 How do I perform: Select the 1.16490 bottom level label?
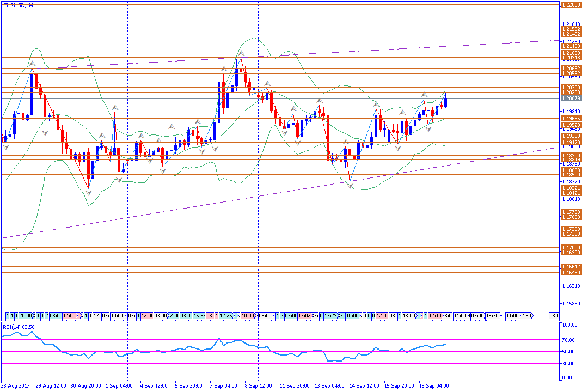571,272
